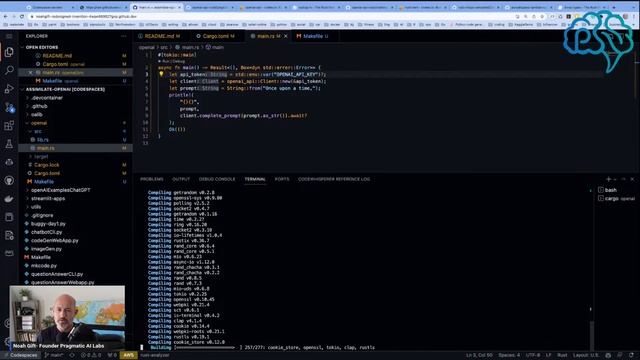
Task: Open the Output panel tab
Action: (x=181, y=179)
